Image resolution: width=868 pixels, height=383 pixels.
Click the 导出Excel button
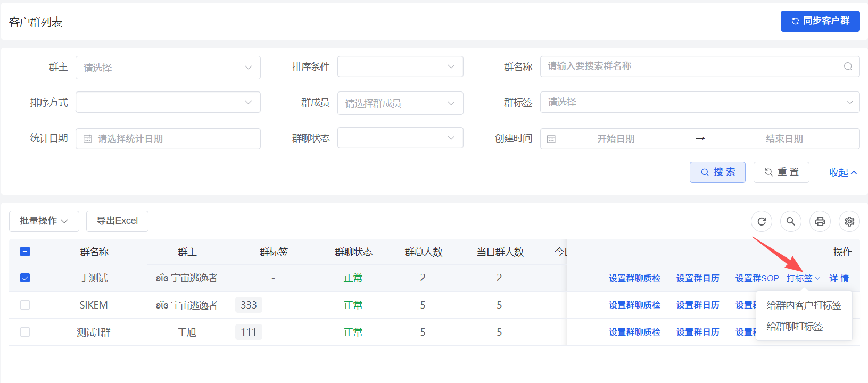pos(117,221)
